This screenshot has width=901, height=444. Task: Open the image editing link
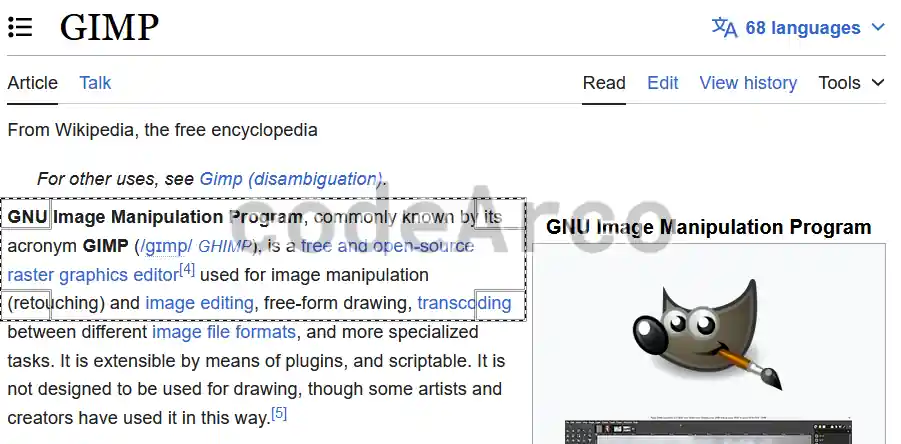click(x=199, y=303)
